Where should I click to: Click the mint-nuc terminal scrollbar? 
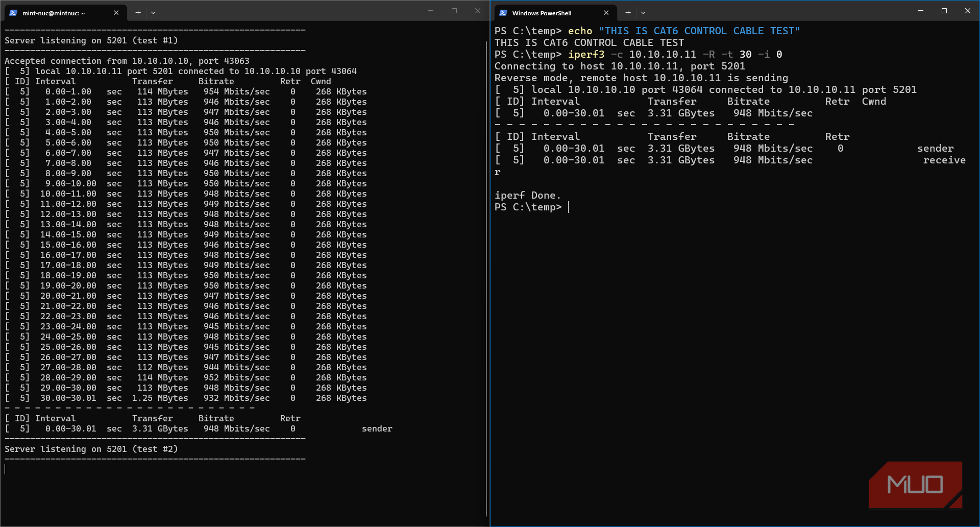point(486,278)
